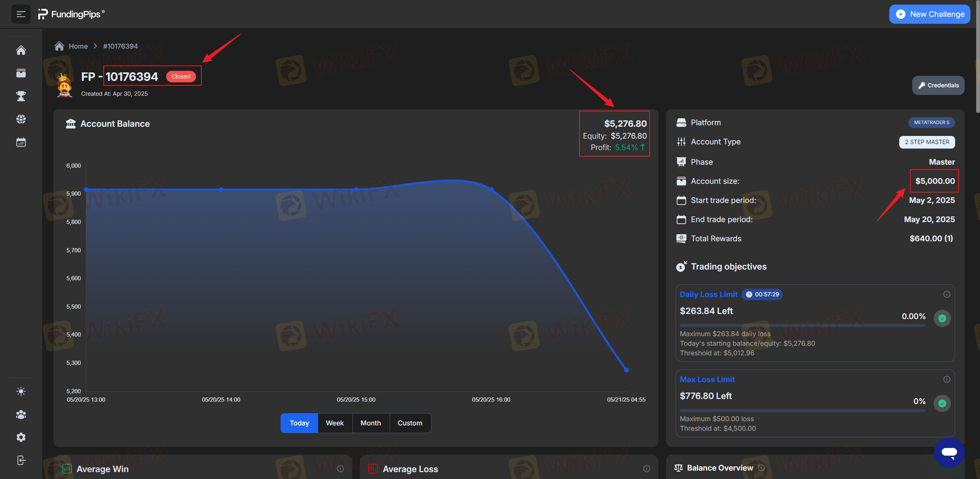
Task: Open the community people icon
Action: [21, 414]
